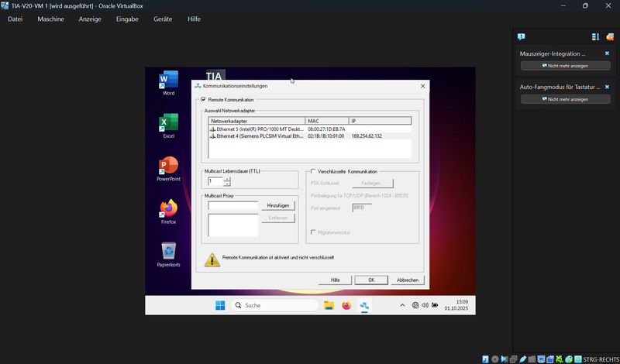The width and height of the screenshot is (620, 364).
Task: Confirm the settings with the OK button
Action: coord(371,280)
